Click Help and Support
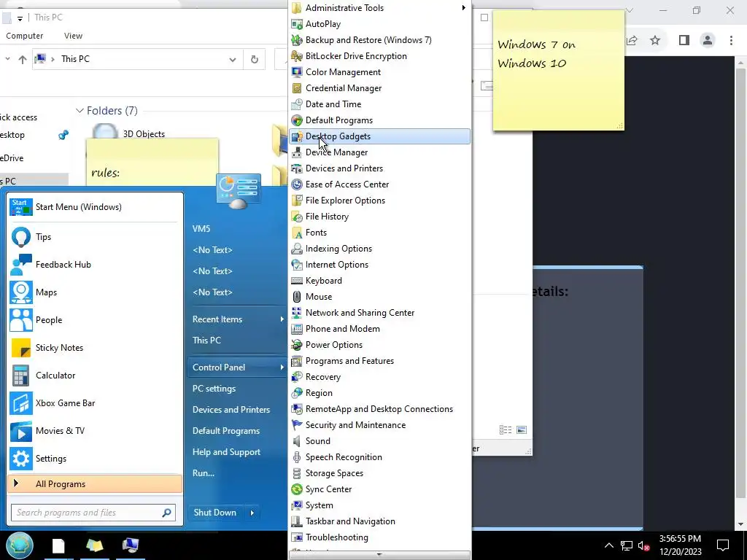The width and height of the screenshot is (747, 560). [226, 452]
